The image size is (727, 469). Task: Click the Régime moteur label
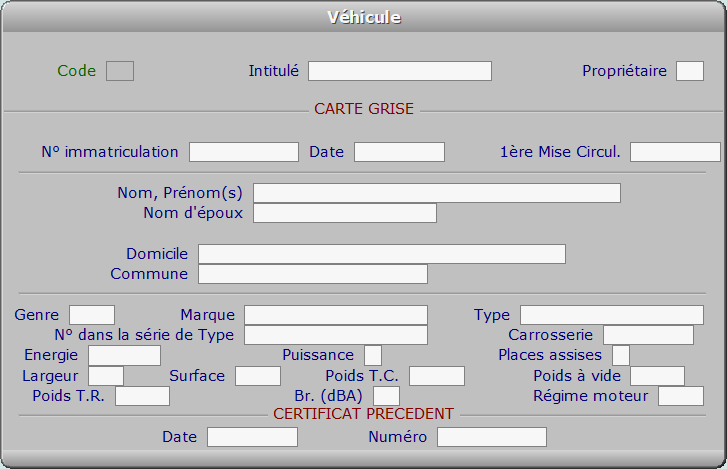click(591, 396)
